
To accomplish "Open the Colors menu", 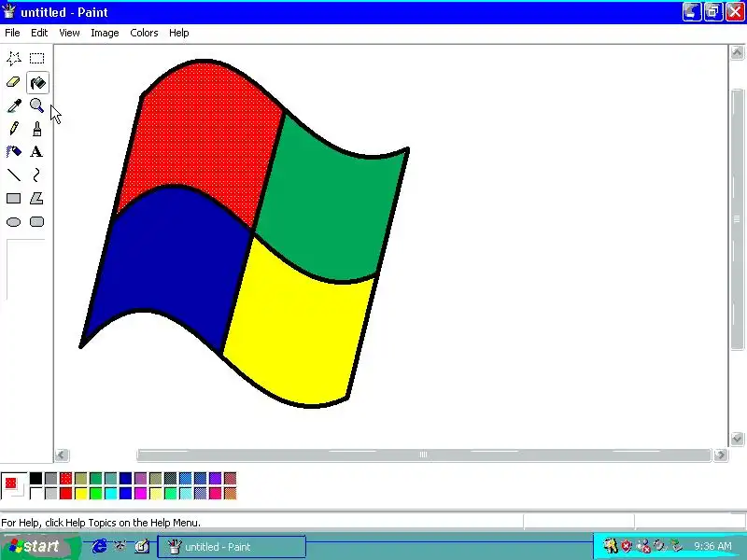I will tap(144, 33).
